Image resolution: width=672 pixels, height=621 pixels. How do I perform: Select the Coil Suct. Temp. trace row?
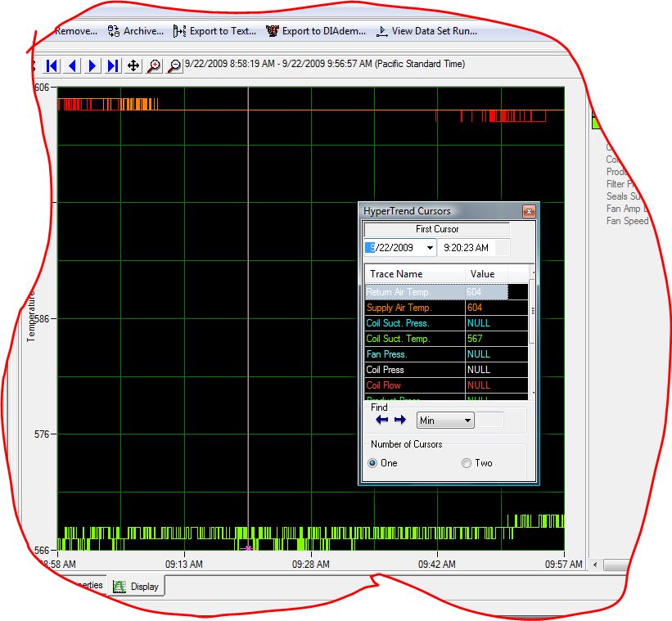pyautogui.click(x=446, y=339)
